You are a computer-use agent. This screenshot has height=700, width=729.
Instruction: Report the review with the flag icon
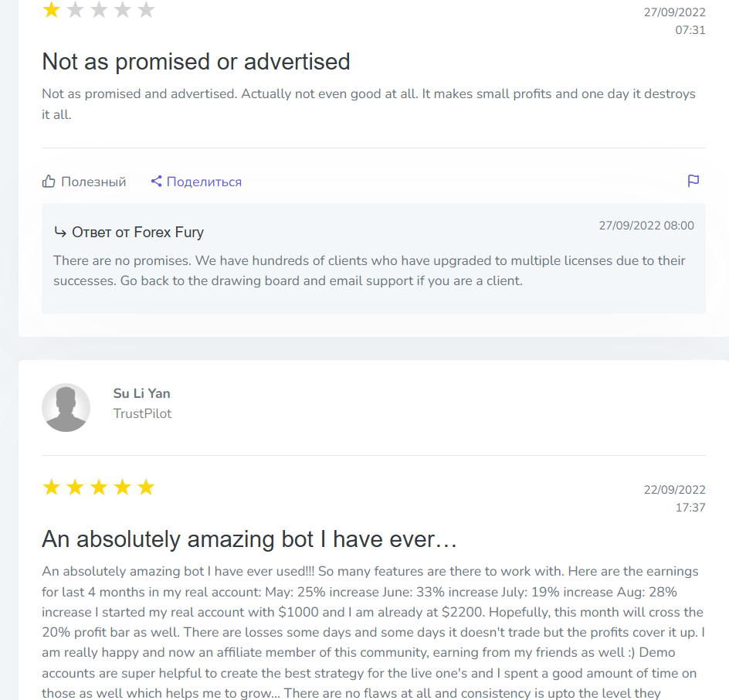point(693,181)
